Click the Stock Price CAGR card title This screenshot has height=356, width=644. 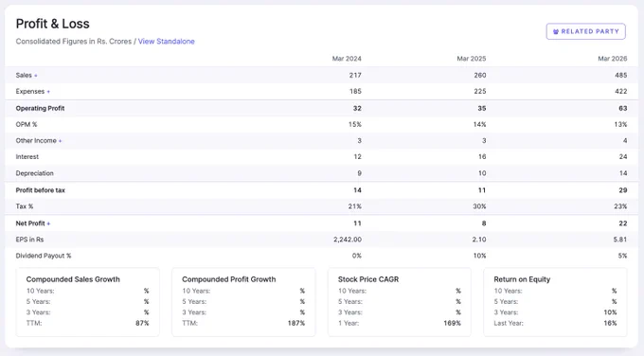[368, 279]
